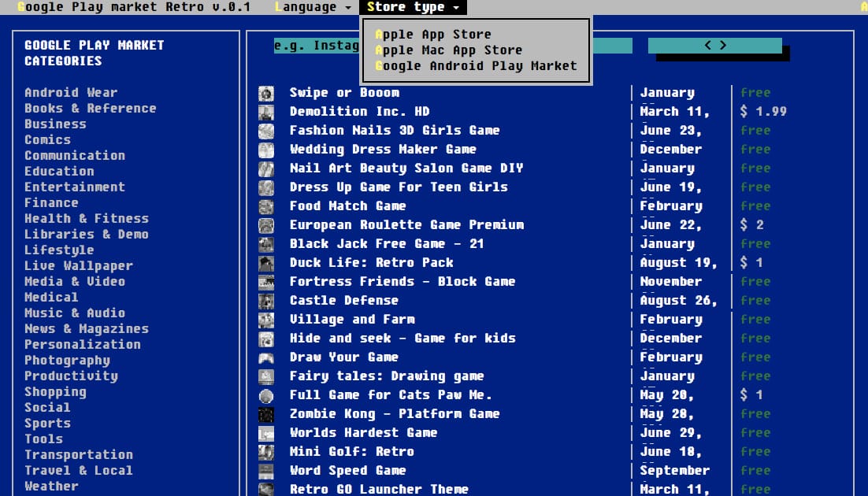Click the Hide and seek game icon

coord(266,339)
